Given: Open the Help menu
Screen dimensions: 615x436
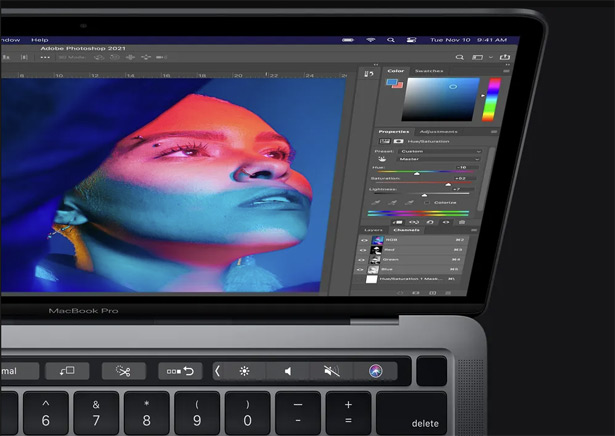Looking at the screenshot, I should tap(40, 40).
